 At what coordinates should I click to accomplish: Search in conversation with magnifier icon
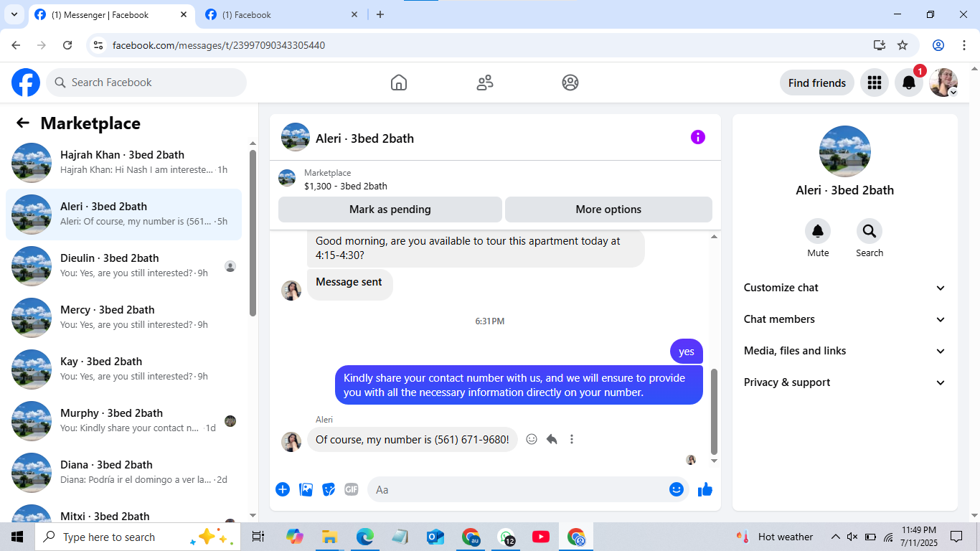coord(870,231)
